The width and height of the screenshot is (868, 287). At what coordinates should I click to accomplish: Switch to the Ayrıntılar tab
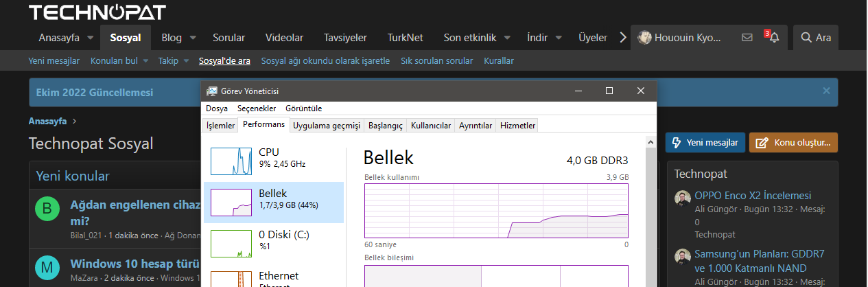point(476,126)
